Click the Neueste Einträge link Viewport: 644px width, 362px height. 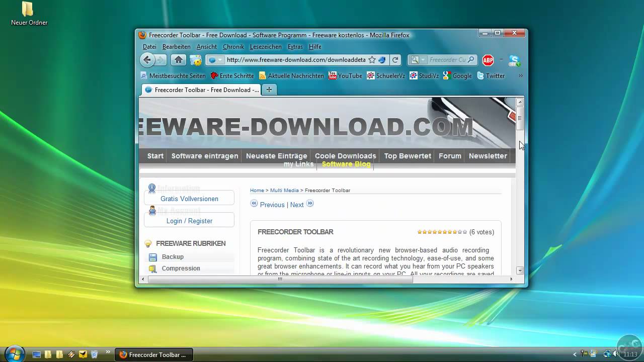(276, 156)
